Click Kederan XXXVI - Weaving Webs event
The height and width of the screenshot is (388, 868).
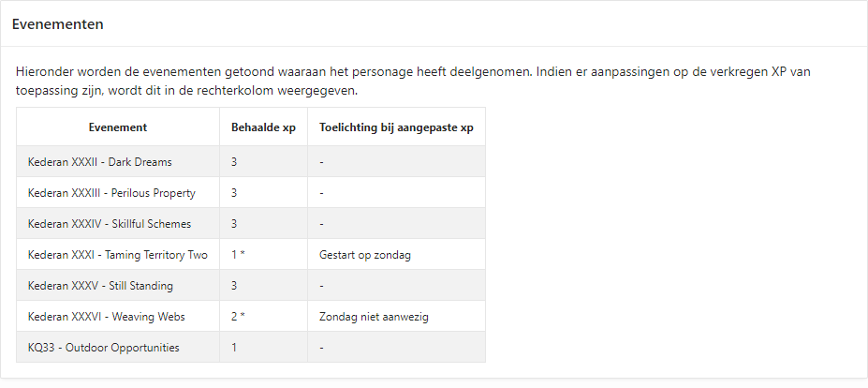pos(107,317)
